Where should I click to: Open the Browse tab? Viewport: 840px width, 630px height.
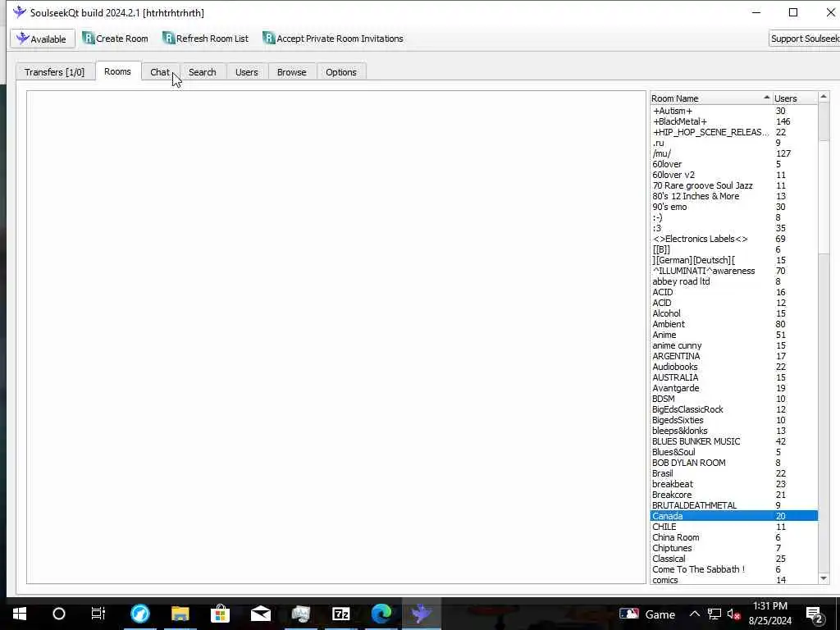tap(292, 72)
